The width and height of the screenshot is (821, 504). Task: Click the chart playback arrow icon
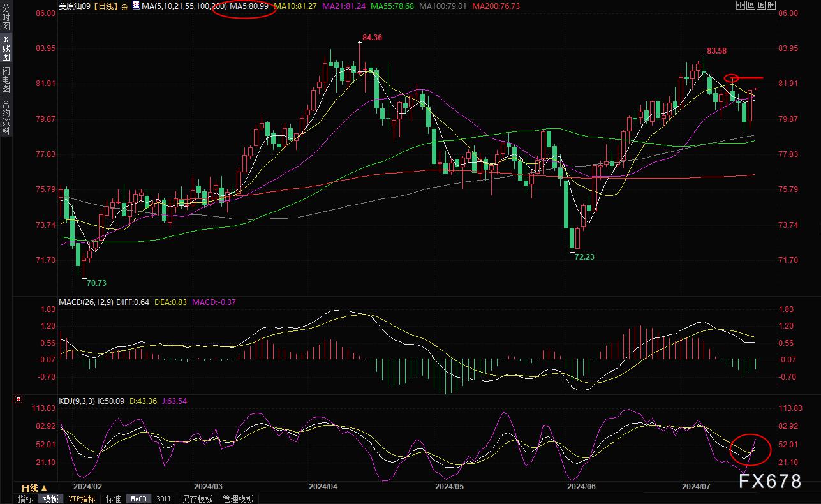pyautogui.click(x=761, y=5)
